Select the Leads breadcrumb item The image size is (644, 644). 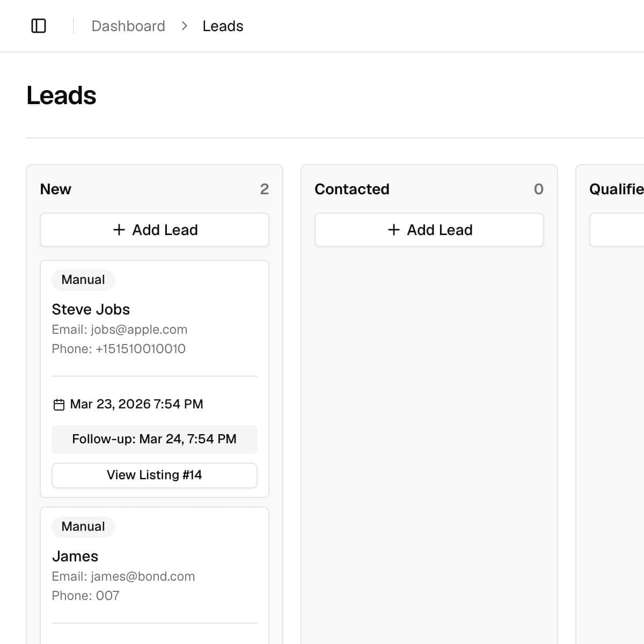(x=223, y=26)
